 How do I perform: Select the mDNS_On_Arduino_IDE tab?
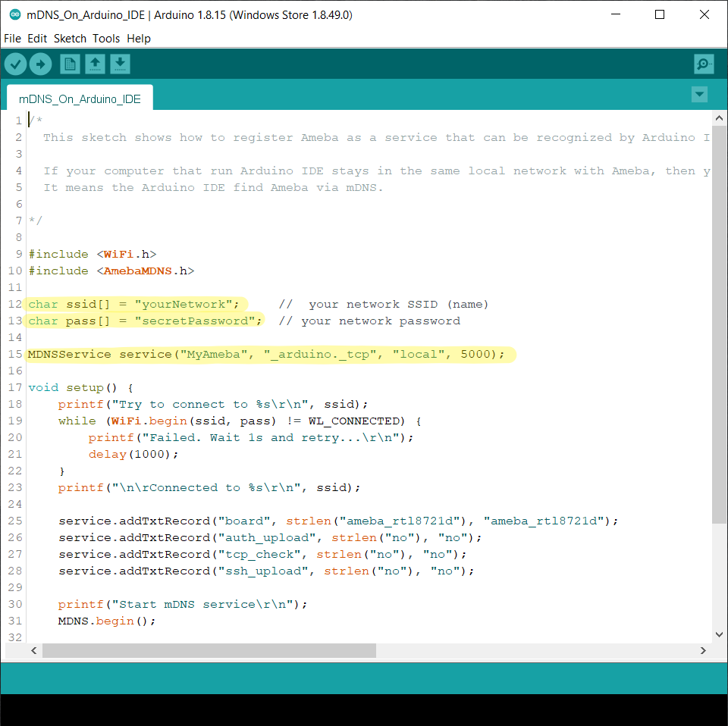[80, 99]
